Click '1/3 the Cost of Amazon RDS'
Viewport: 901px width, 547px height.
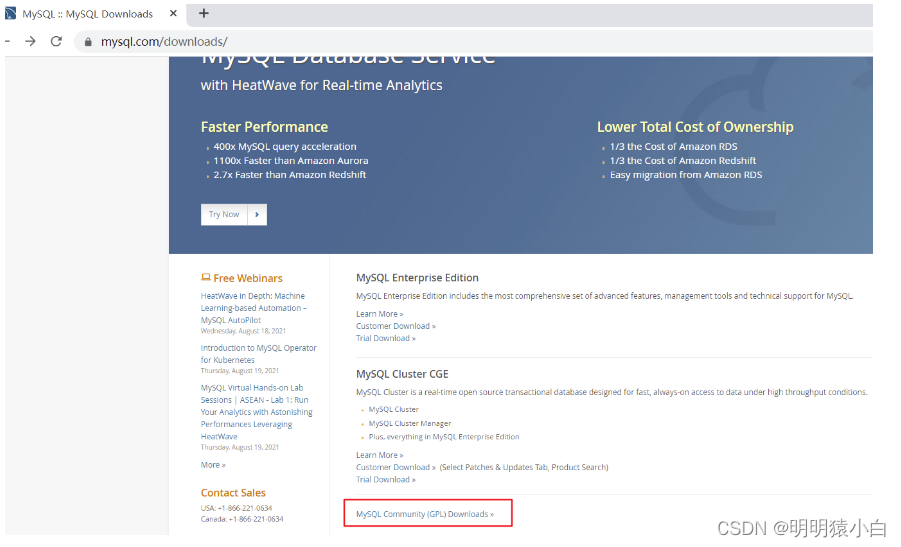pyautogui.click(x=673, y=147)
